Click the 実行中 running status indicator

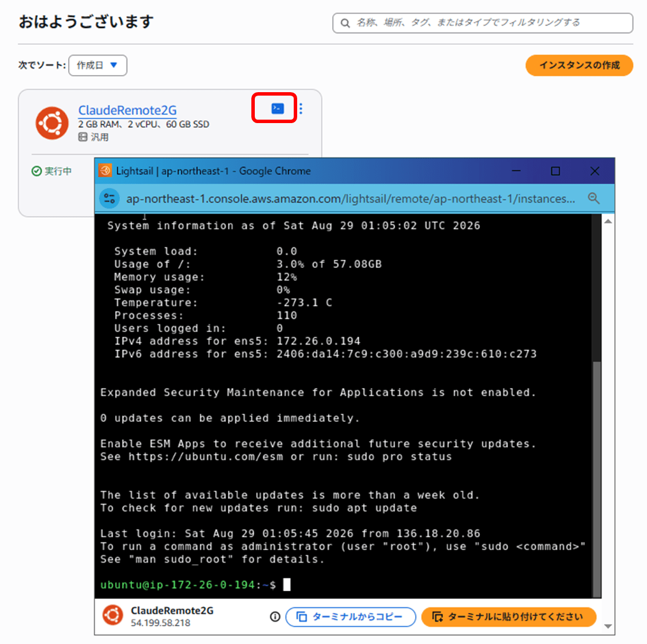point(52,171)
